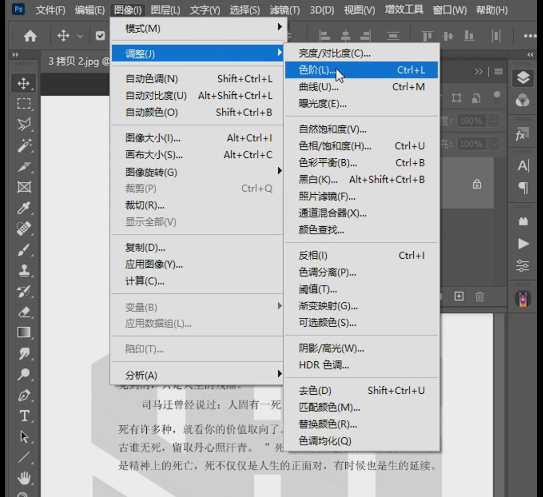Select the Rectangular Marquee tool
Screen dimensions: 543x497
(24, 104)
